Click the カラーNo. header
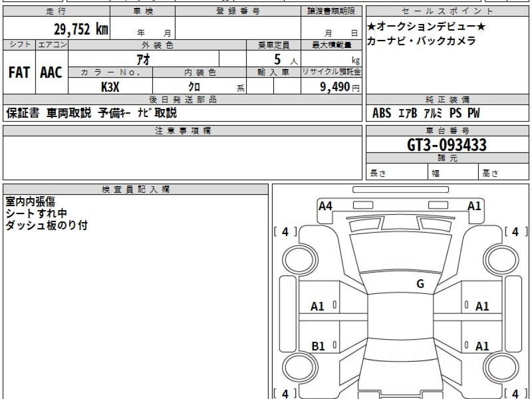The height and width of the screenshot is (399, 532). coord(110,73)
